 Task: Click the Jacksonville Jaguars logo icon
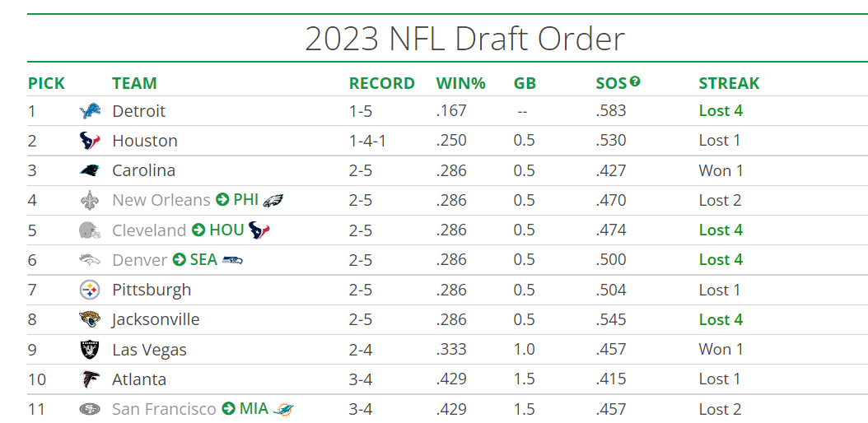point(89,319)
